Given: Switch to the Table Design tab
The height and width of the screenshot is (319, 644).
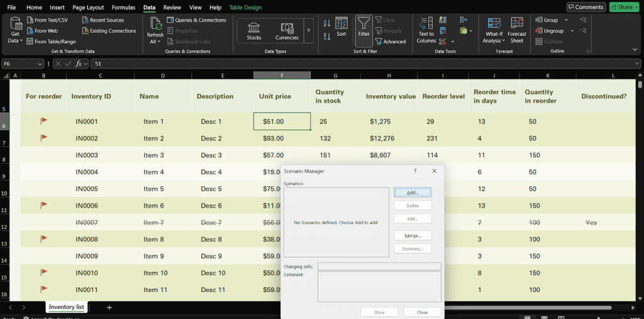Looking at the screenshot, I should [x=245, y=8].
